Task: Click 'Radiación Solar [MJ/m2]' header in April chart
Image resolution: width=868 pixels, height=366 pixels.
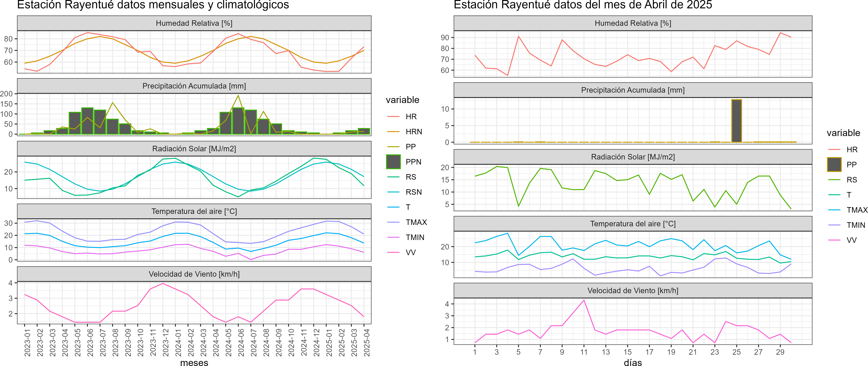Action: (633, 157)
